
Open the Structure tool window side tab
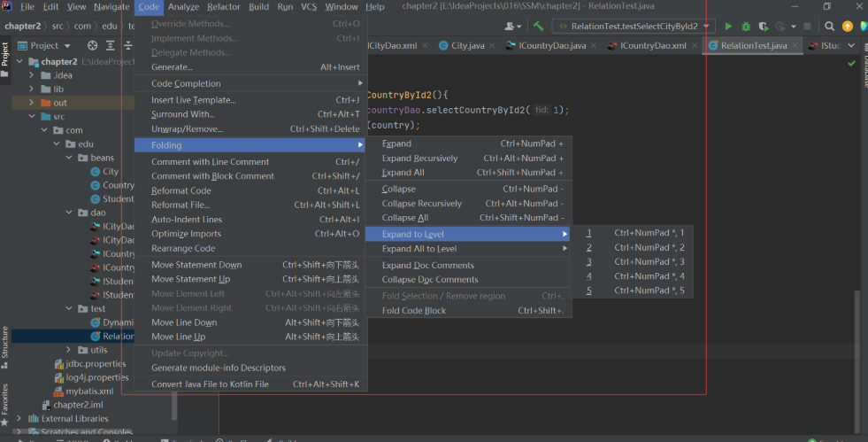coord(5,347)
